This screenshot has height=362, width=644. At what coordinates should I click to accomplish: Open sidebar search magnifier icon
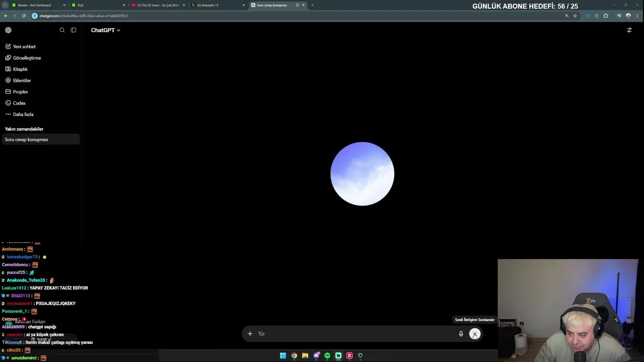coord(62,30)
